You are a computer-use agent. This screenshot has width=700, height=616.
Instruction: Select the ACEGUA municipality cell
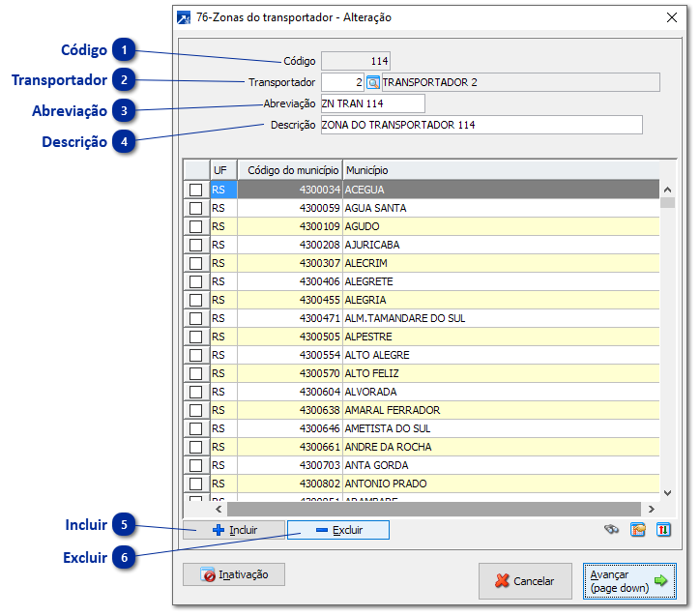click(501, 190)
